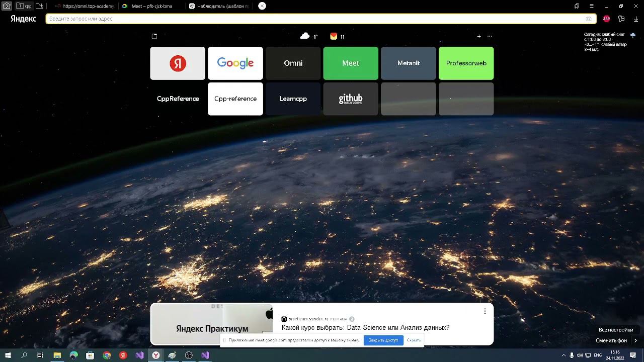Open the Learncpp speed-dial tile
644x362 pixels.
293,99
